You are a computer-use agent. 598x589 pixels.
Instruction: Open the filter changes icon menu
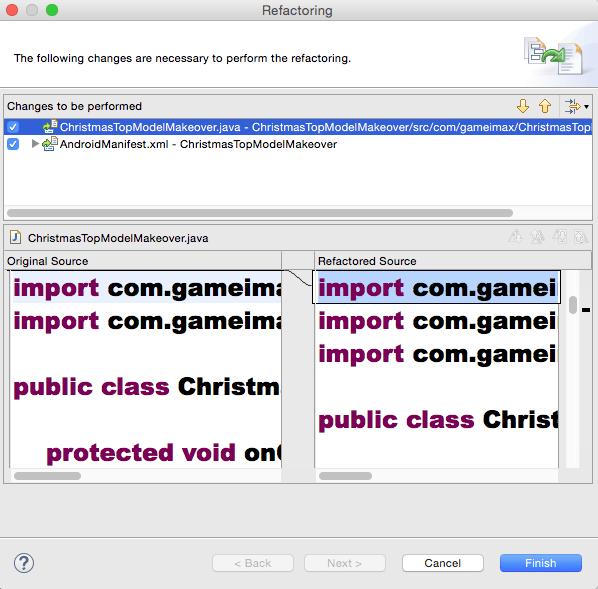pyautogui.click(x=576, y=106)
